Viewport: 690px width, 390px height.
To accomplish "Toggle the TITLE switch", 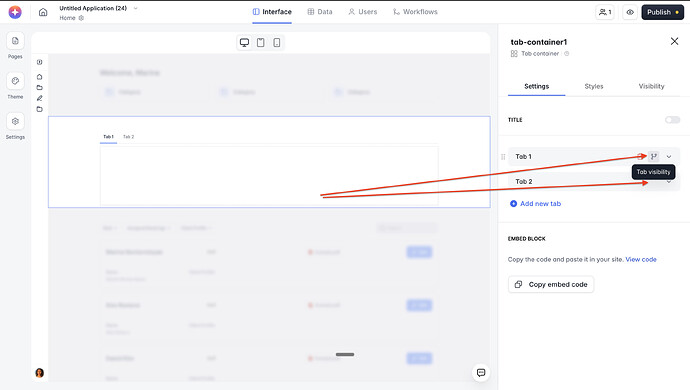I will click(x=672, y=120).
